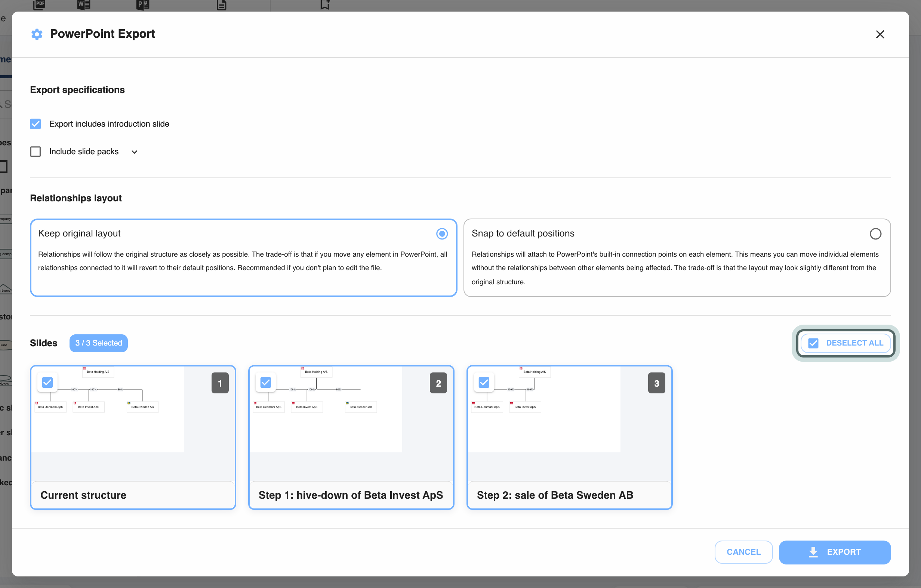This screenshot has width=921, height=588.
Task: Cancel the PowerPoint export
Action: [x=743, y=552]
